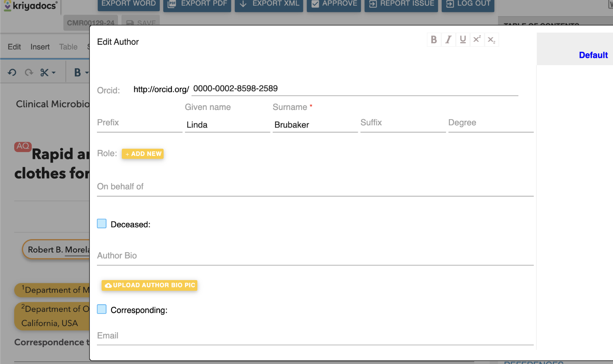
Task: Apply subscript in the Edit Author dialog
Action: [x=492, y=39]
